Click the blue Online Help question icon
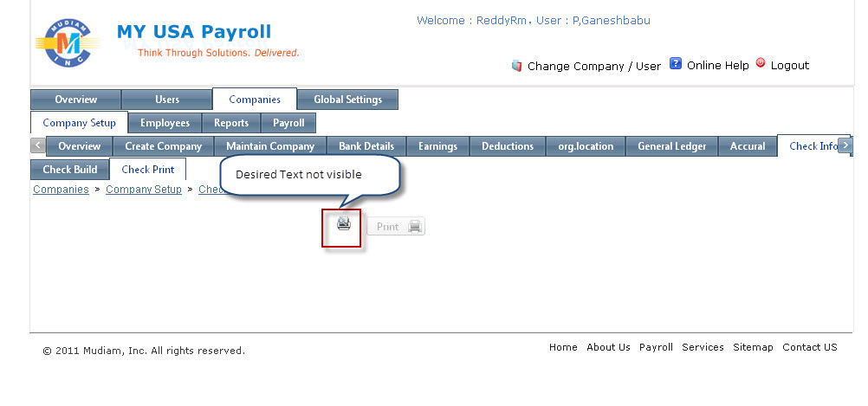 675,63
